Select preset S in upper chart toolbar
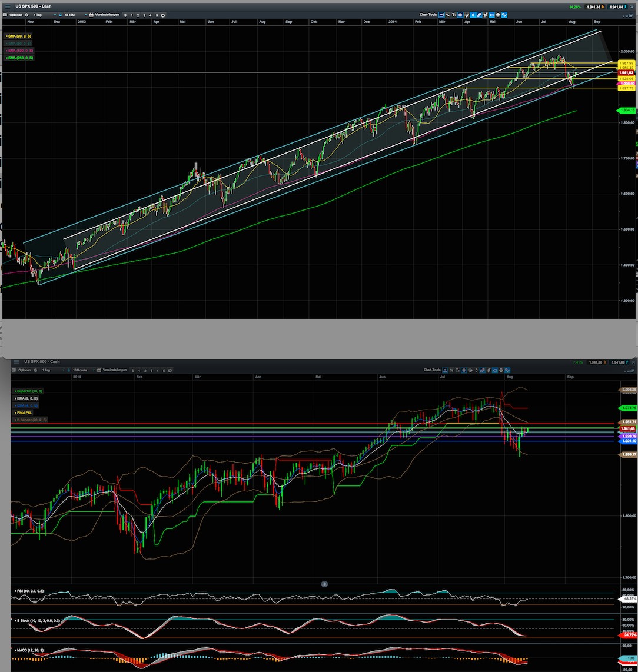 [x=125, y=15]
